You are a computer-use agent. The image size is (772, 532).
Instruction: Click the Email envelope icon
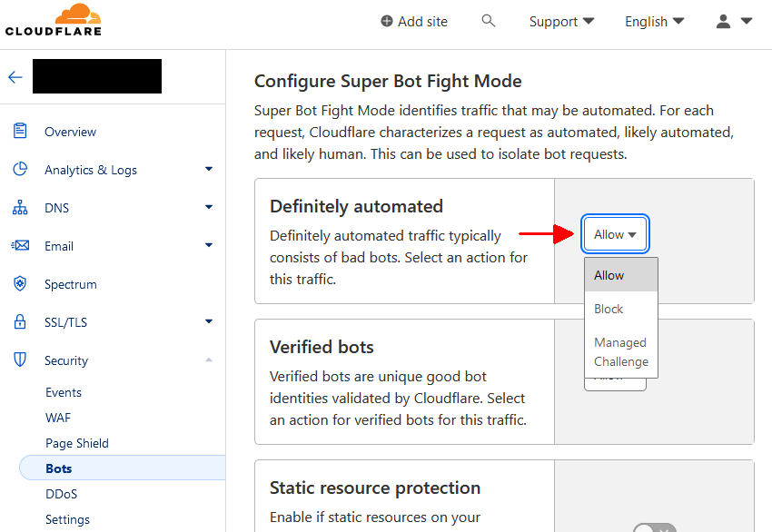(20, 245)
